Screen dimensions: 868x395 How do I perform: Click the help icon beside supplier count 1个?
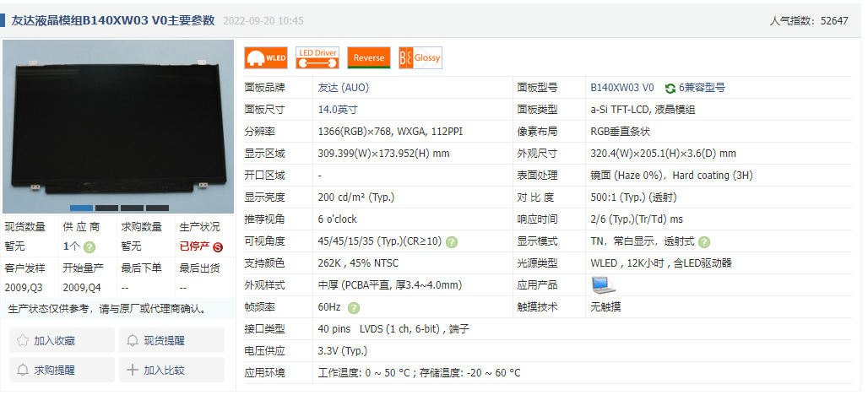(x=90, y=247)
